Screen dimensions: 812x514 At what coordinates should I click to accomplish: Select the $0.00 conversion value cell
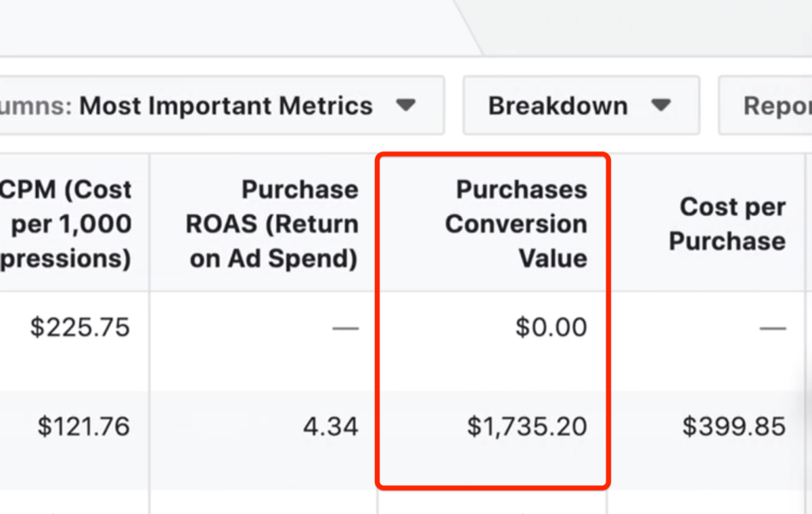551,328
